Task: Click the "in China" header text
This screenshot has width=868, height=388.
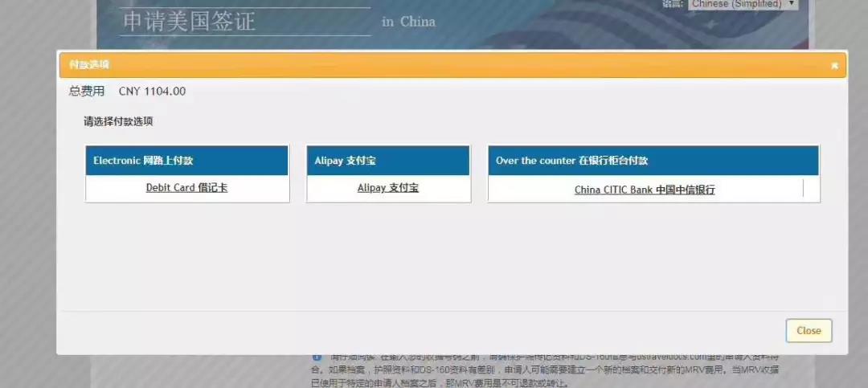Action: 408,22
